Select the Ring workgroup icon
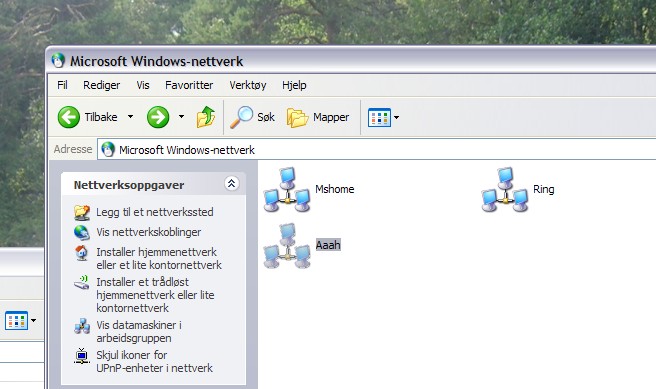Screen dimensions: 656x389 pyautogui.click(x=505, y=189)
